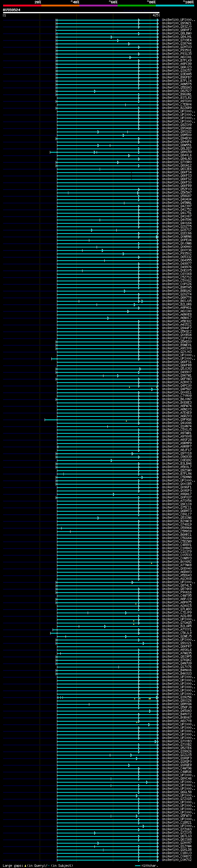
Task: Select label UniRef100_Q42397
Action: (177, 206)
